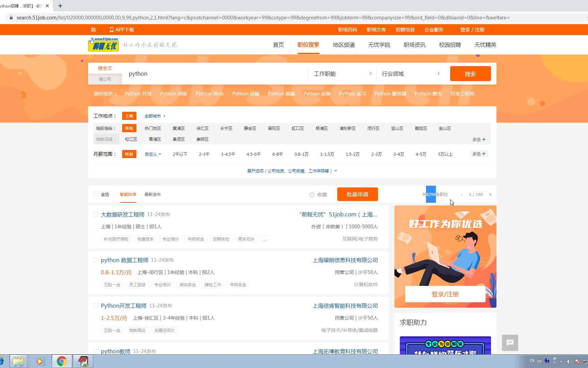Open 登录 / 注册 in top bar
This screenshot has height=368, width=588.
coord(472,30)
